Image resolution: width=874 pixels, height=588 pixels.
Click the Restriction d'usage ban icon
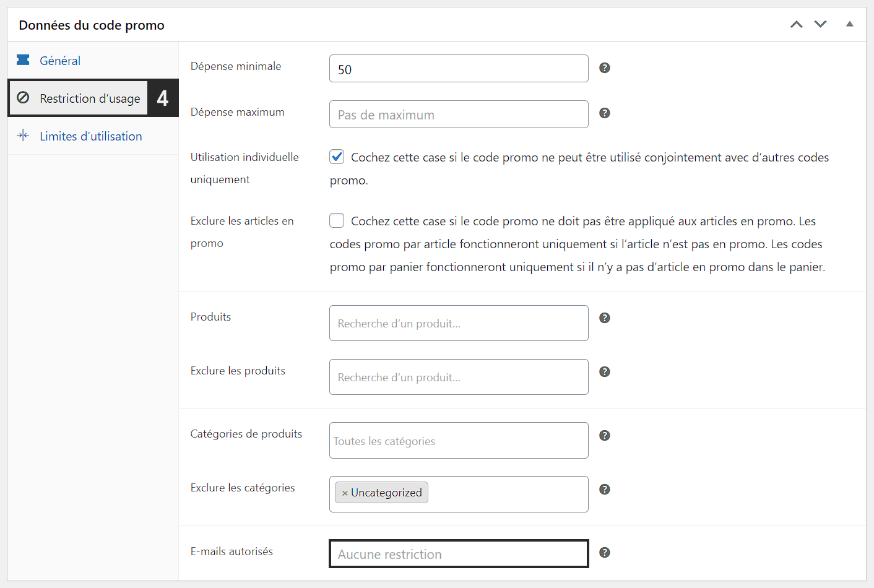[x=23, y=98]
